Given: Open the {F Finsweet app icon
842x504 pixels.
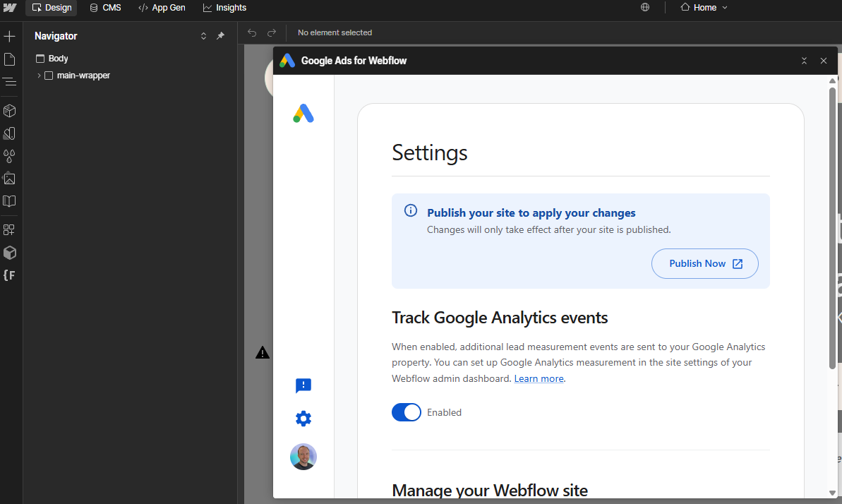Looking at the screenshot, I should click(x=9, y=275).
